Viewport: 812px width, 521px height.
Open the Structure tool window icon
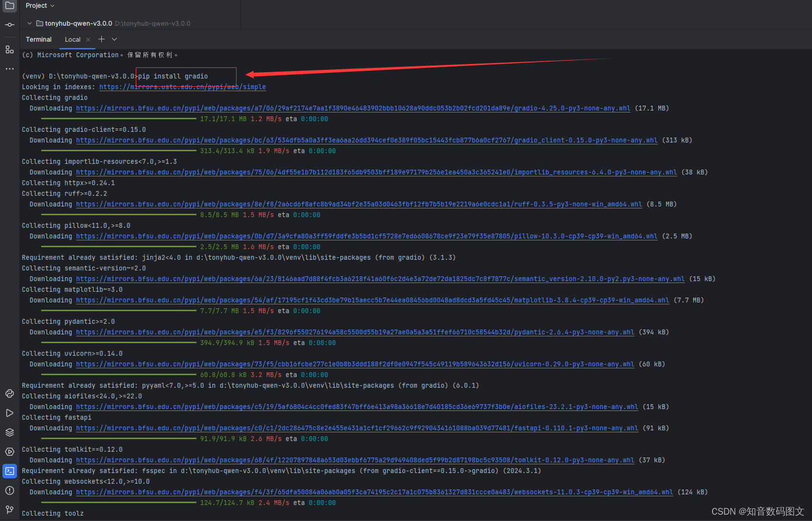pyautogui.click(x=9, y=49)
